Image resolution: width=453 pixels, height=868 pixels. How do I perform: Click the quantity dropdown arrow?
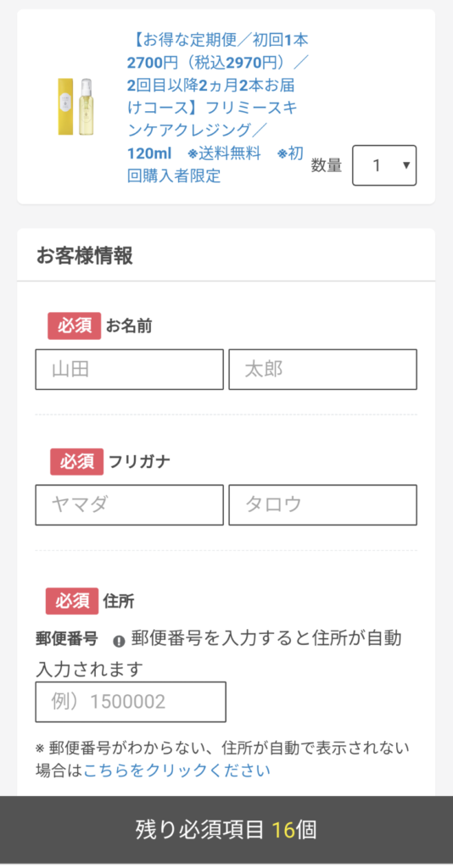coord(406,165)
